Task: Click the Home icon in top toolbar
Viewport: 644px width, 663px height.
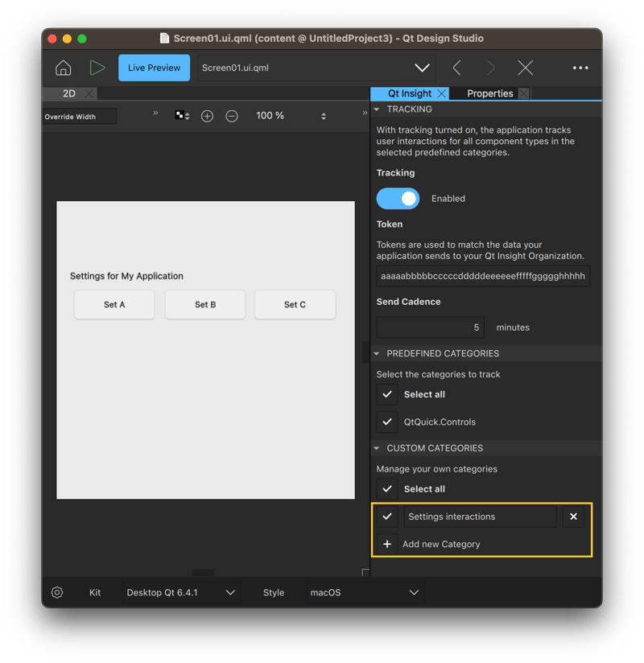Action: [x=63, y=68]
